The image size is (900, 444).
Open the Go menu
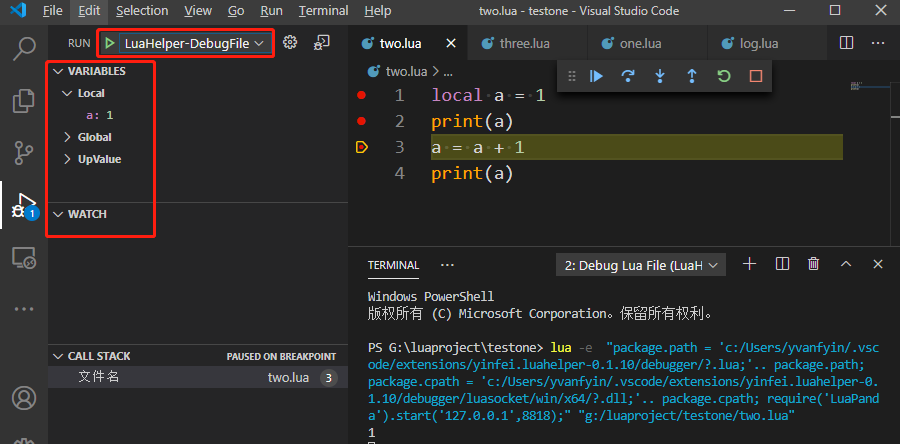236,11
